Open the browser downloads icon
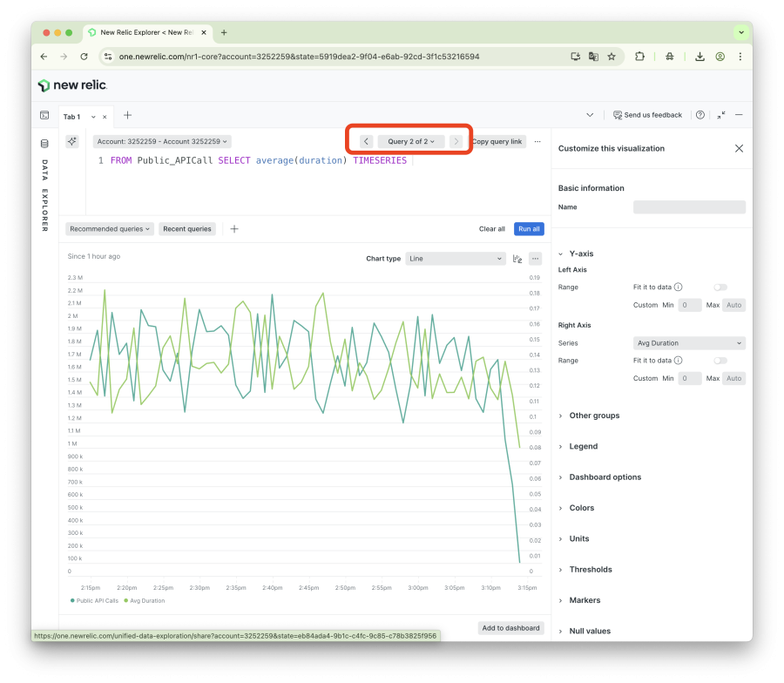This screenshot has height=683, width=784. pos(700,57)
